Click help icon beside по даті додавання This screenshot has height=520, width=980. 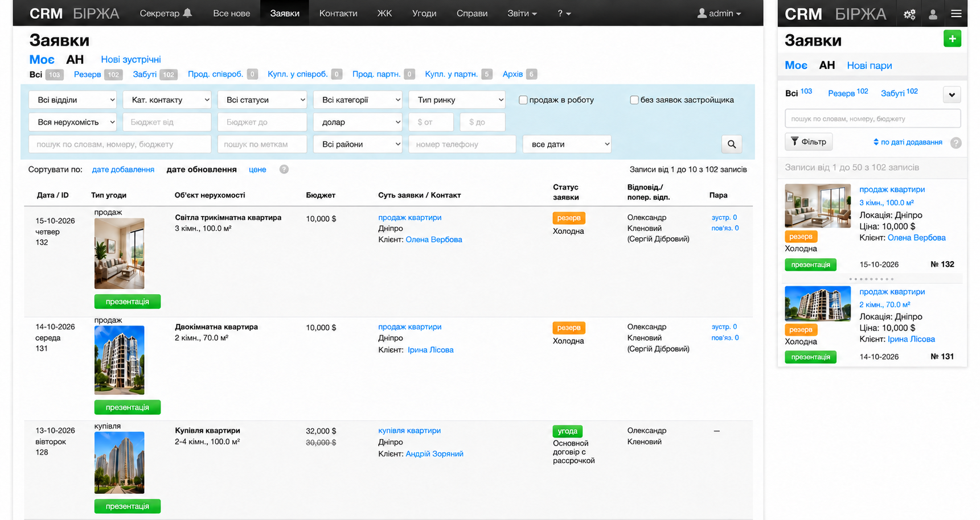pos(956,143)
